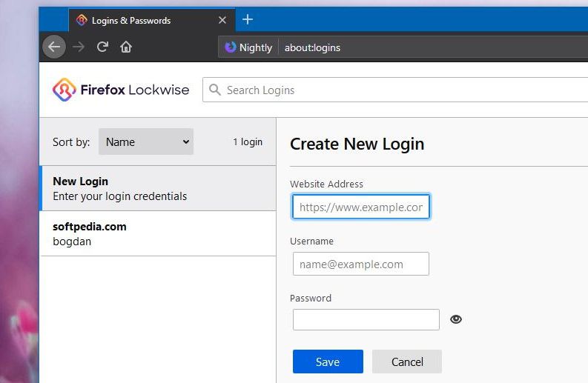The image size is (588, 383).
Task: Open a new tab with the plus icon
Action: coord(248,20)
